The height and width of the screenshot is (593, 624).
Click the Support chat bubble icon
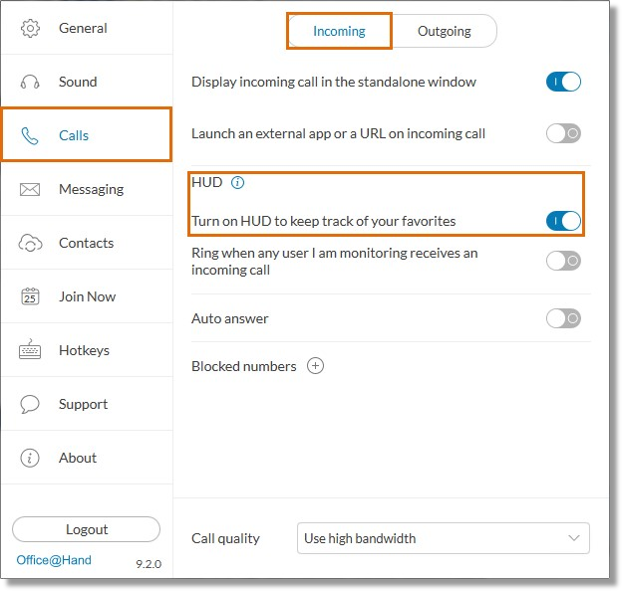click(30, 404)
